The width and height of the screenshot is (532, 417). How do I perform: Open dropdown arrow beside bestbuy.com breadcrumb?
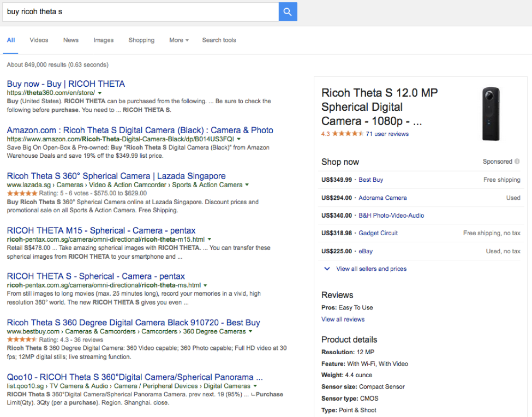pos(250,331)
